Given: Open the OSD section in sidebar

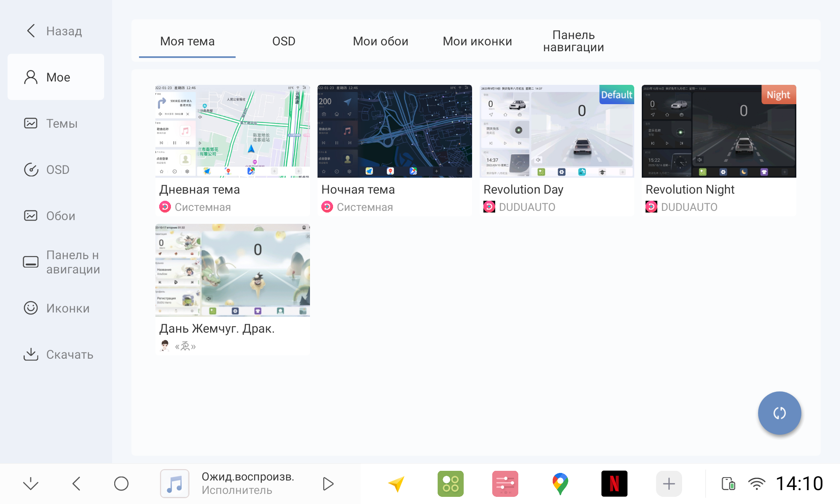Looking at the screenshot, I should click(x=56, y=169).
